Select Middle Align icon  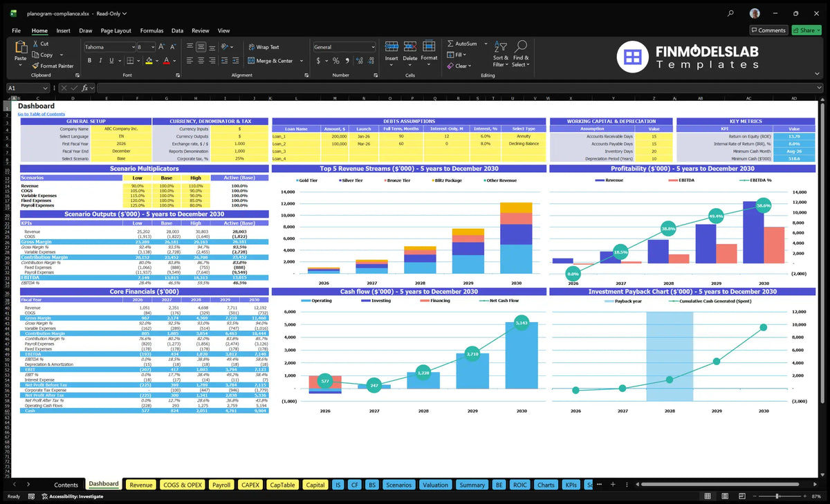pos(201,47)
